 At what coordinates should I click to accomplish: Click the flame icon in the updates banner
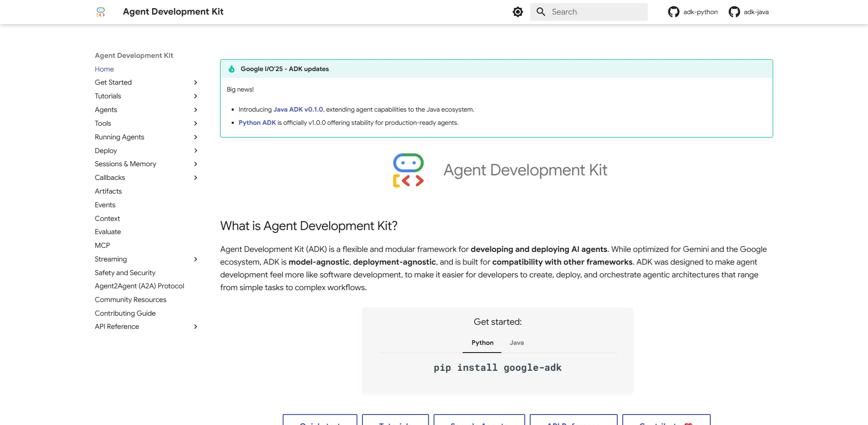232,69
